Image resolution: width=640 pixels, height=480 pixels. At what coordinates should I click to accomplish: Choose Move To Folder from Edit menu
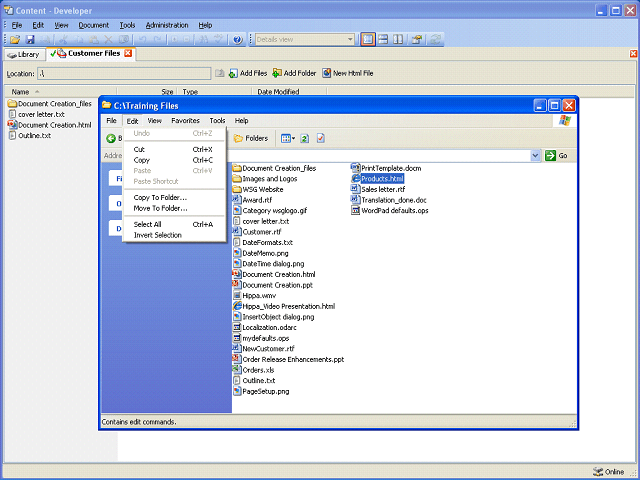pos(174,208)
